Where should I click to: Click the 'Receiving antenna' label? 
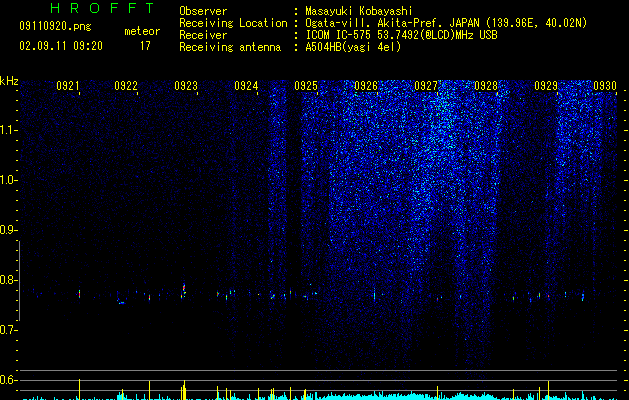point(230,47)
